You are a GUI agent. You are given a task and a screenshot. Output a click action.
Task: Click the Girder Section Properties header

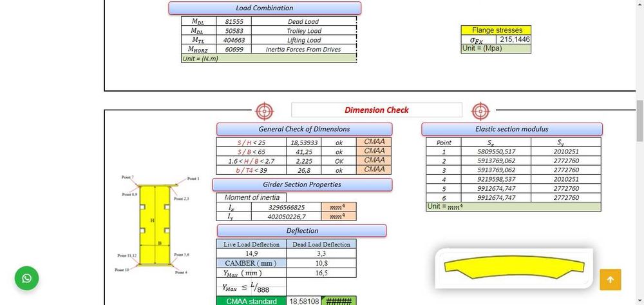[x=302, y=184]
